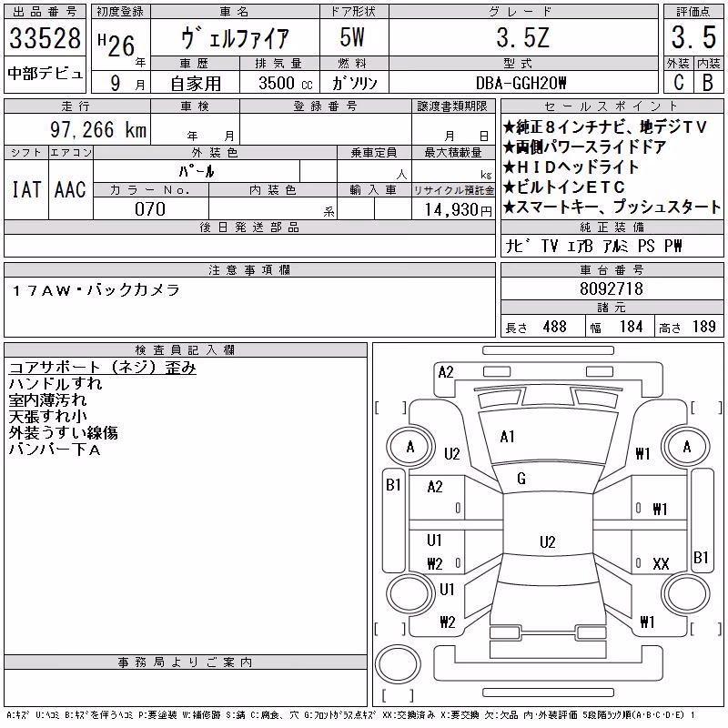Screen dimensions: 728x728
Task: Click B1 mark beside the XX door
Action: (x=701, y=557)
